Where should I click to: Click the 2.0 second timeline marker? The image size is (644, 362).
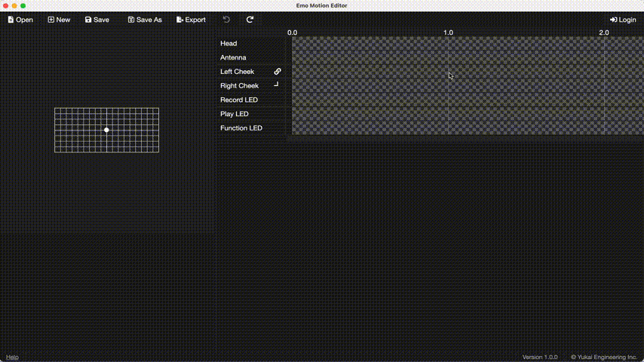(x=604, y=32)
